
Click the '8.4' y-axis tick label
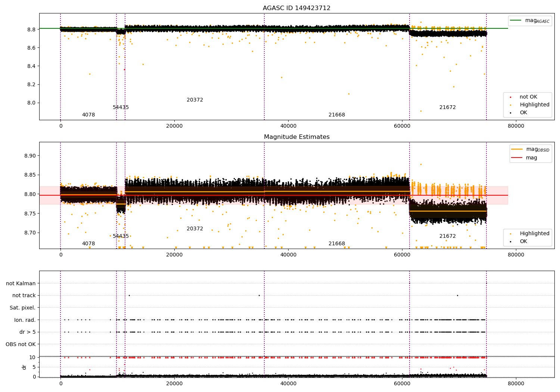click(31, 66)
